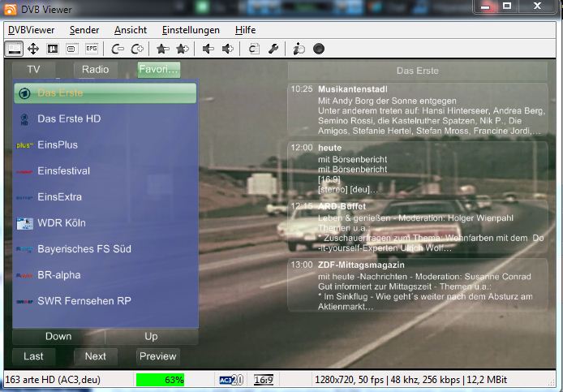Click the info search icon

click(299, 49)
